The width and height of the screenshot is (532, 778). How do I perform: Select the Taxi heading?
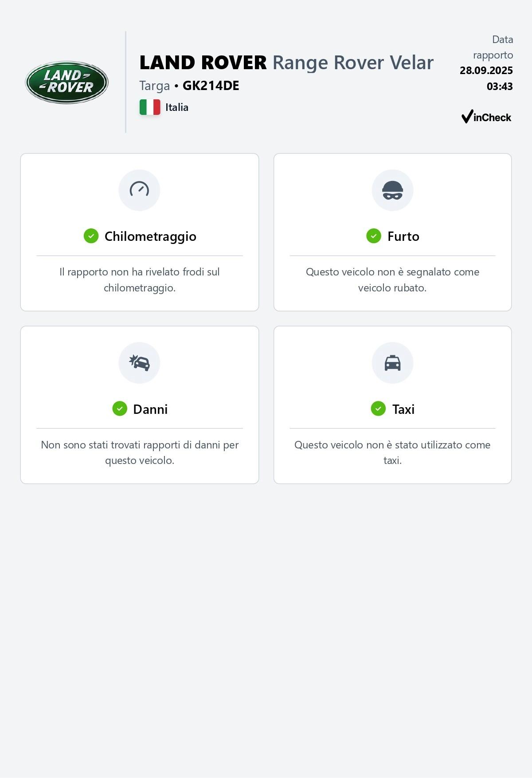pos(403,409)
